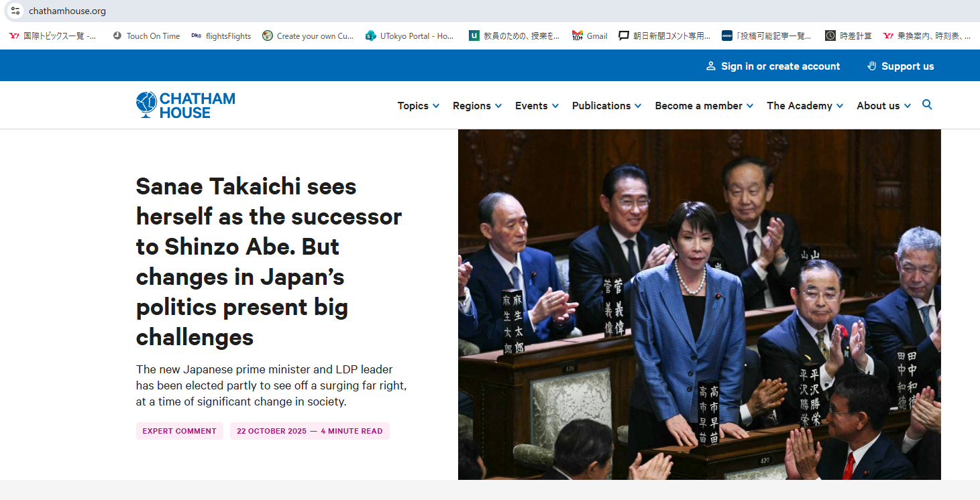Click the parliament article photo
Screen dimensions: 980x500
[699, 304]
